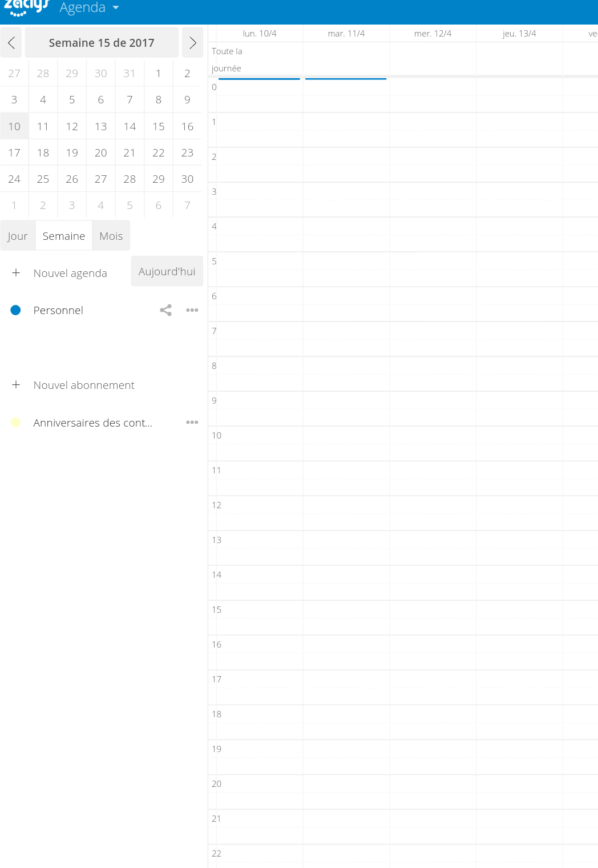The image size is (598, 868).
Task: Click the share icon for Personnel calendar
Action: click(x=165, y=310)
